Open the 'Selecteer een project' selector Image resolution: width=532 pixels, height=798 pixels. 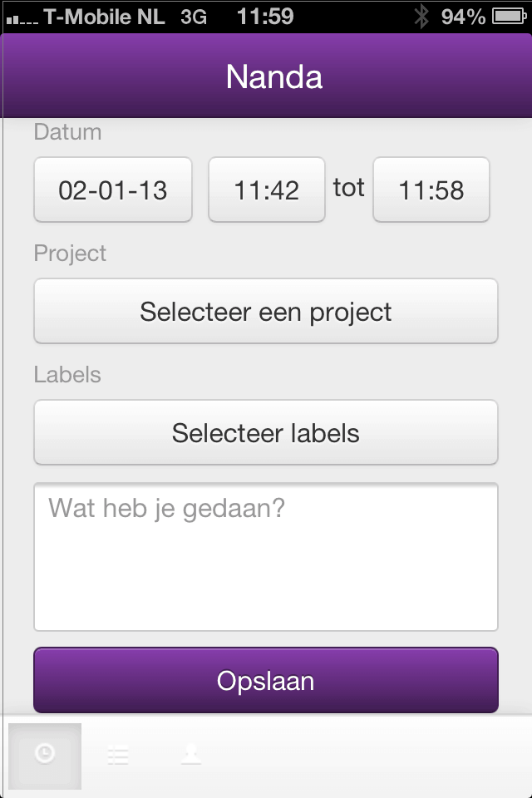point(266,311)
